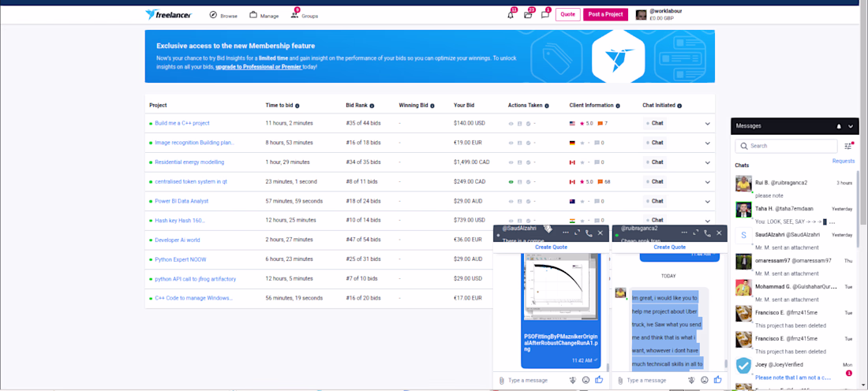
Task: Click the Bid Rank info icon
Action: click(x=372, y=106)
